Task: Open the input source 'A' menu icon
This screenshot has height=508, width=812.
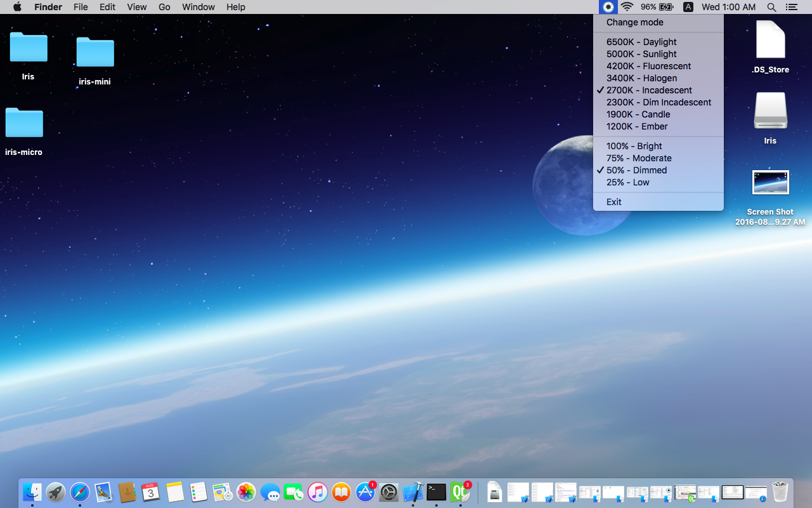Action: pos(688,7)
